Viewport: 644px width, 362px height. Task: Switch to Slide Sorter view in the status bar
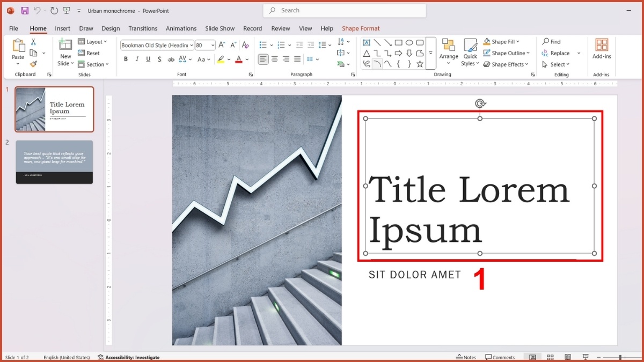click(x=550, y=357)
